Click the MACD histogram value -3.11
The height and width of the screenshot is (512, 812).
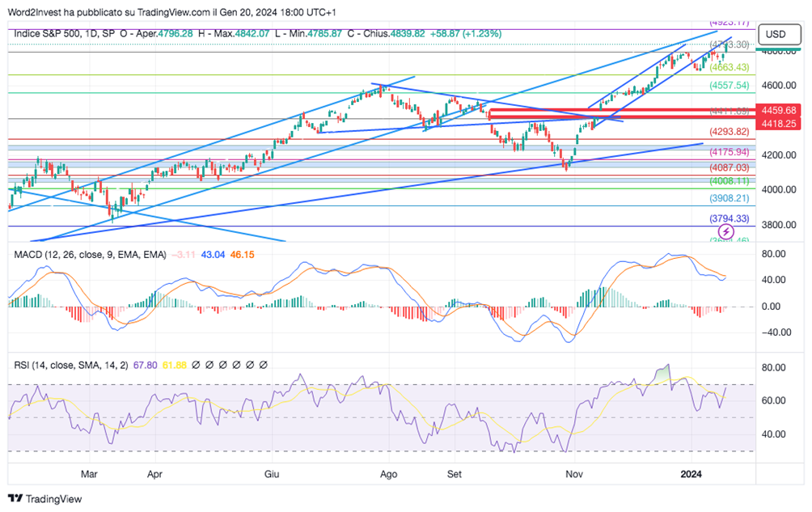coord(184,255)
